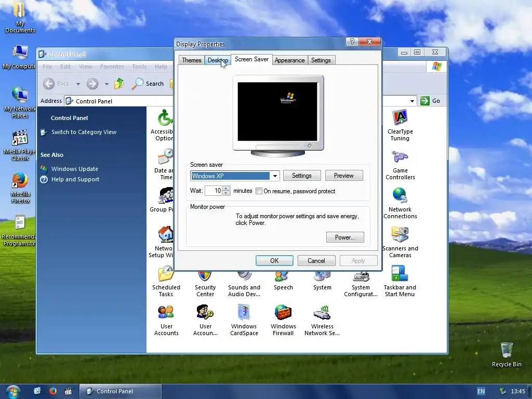
Task: Select Media Player Classic desktop shortcut
Action: (20, 145)
